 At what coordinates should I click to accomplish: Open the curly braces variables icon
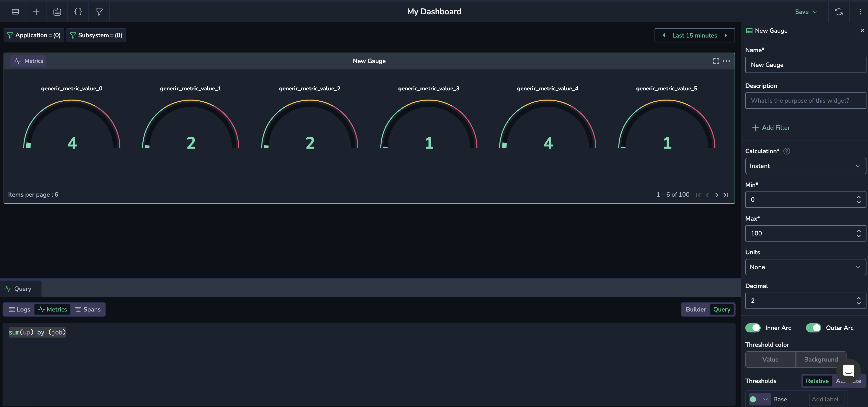[x=78, y=12]
